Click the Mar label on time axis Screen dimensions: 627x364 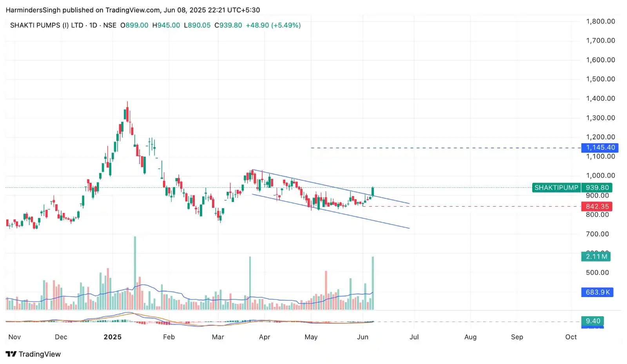click(x=218, y=337)
